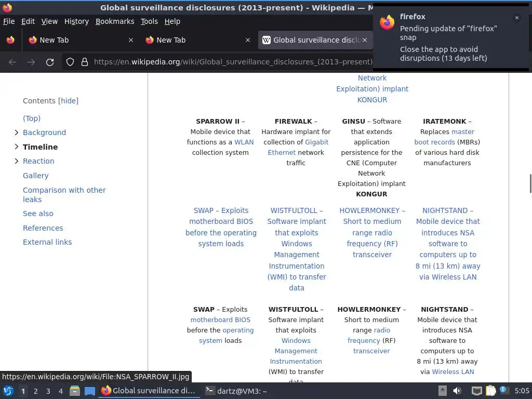Open the clipboard manager tray icon

pyautogui.click(x=490, y=391)
